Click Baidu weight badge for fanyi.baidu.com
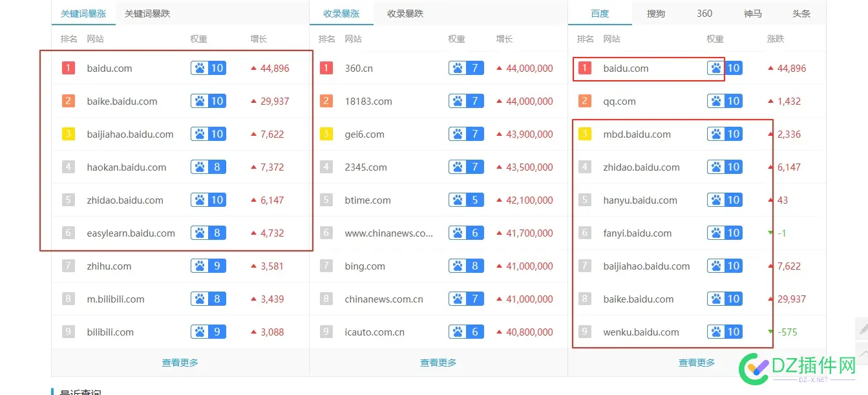868x395 pixels. (725, 233)
